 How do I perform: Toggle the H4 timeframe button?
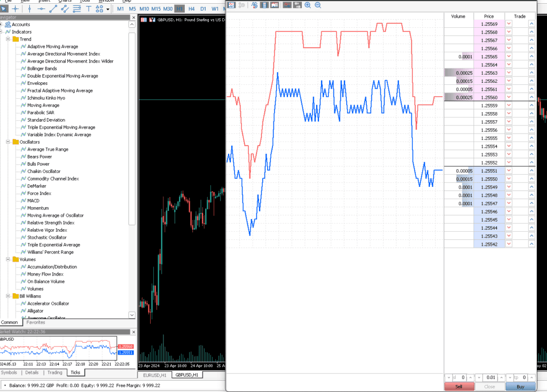coord(192,9)
